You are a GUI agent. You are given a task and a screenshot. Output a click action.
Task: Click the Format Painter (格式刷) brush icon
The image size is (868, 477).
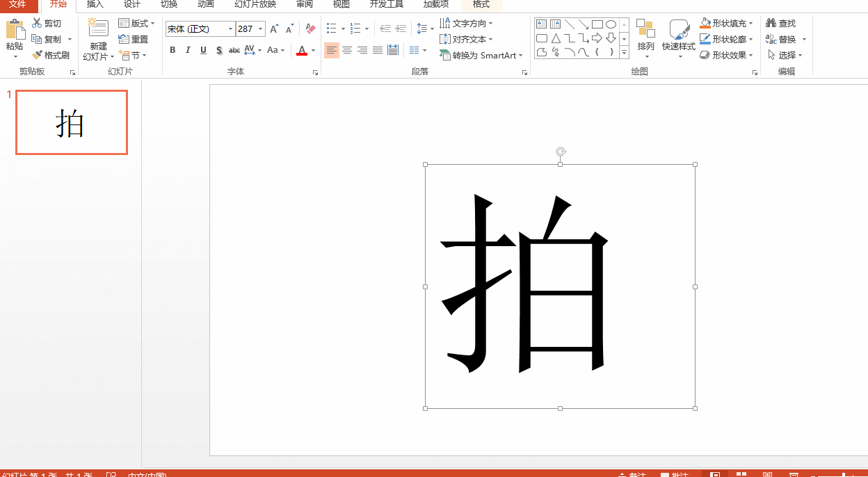38,55
